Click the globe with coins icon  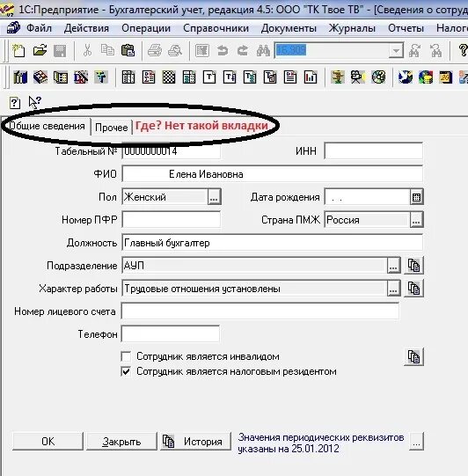coord(426,77)
